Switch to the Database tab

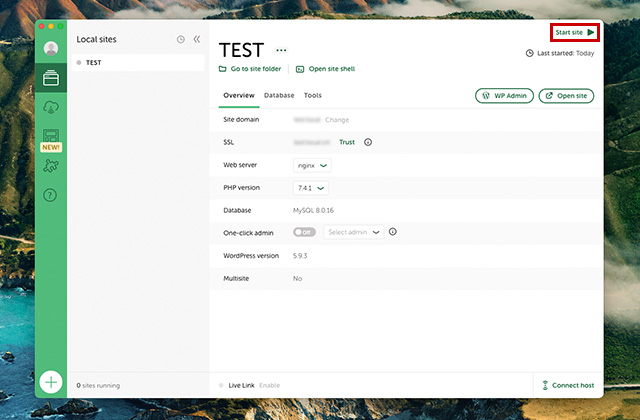(279, 96)
